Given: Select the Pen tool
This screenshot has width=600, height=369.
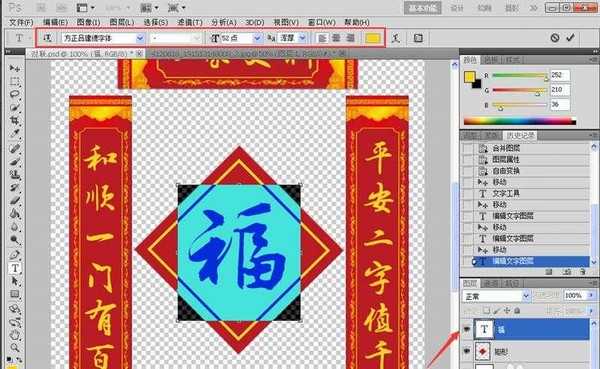Looking at the screenshot, I should (x=15, y=255).
